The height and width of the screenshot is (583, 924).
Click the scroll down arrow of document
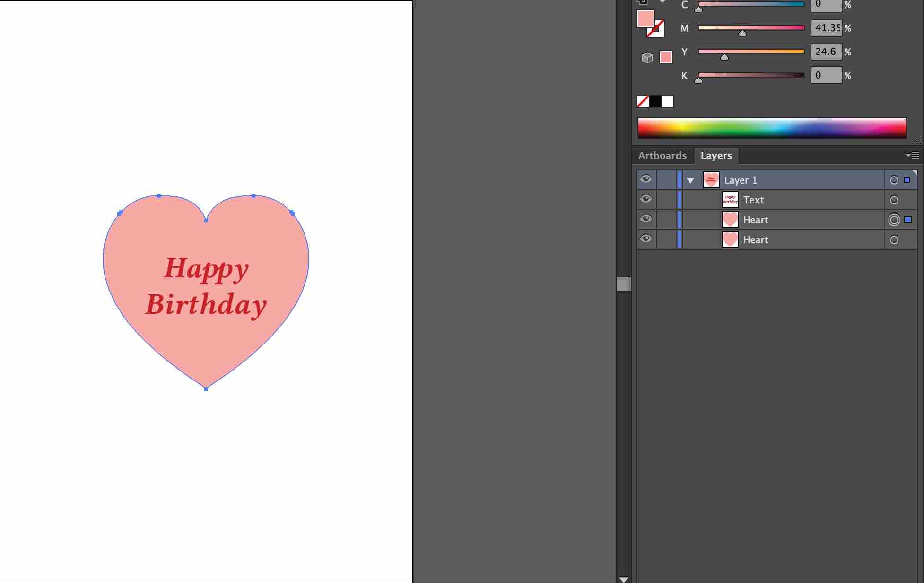(623, 579)
